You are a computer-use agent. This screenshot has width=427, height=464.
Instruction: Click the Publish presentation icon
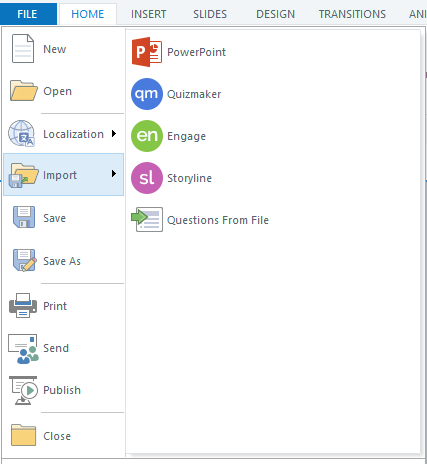pyautogui.click(x=23, y=390)
